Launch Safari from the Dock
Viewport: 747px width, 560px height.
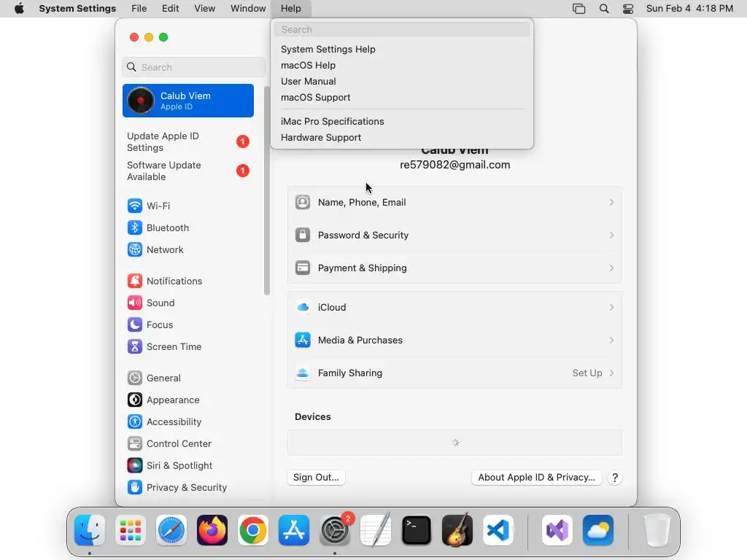coord(171,530)
